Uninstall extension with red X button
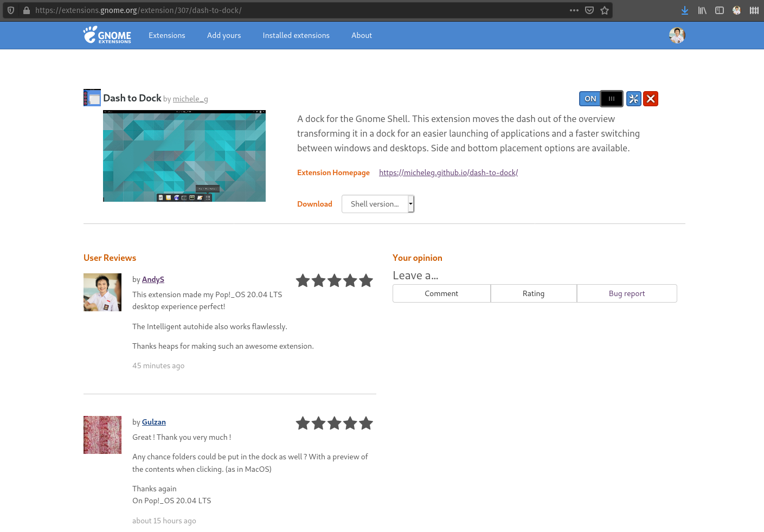 click(651, 99)
